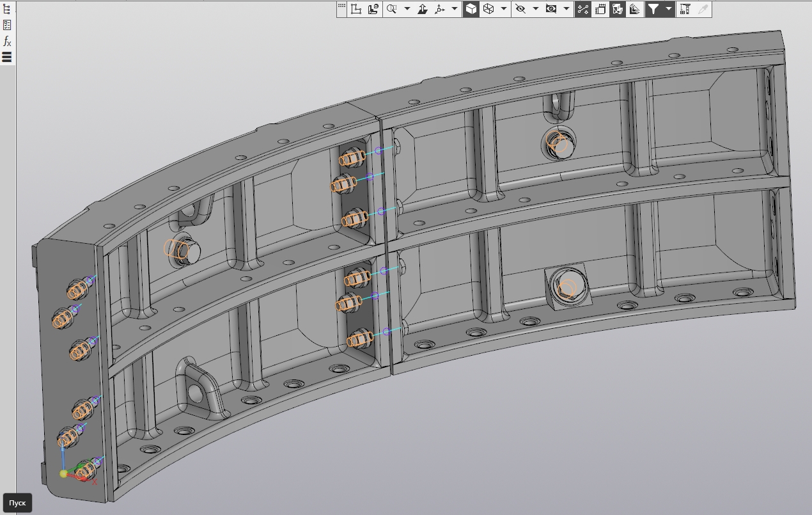
Task: Click the zoom magnifier tool
Action: pyautogui.click(x=391, y=9)
